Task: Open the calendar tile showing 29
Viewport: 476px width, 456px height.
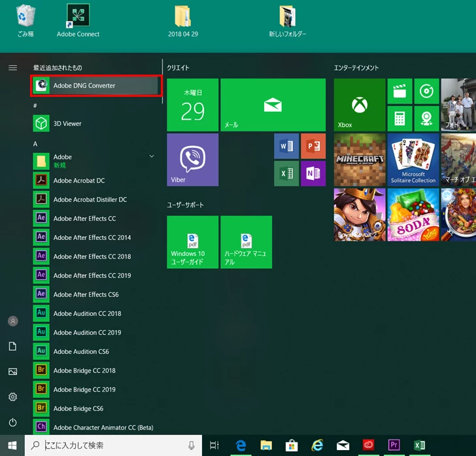Action: (192, 105)
